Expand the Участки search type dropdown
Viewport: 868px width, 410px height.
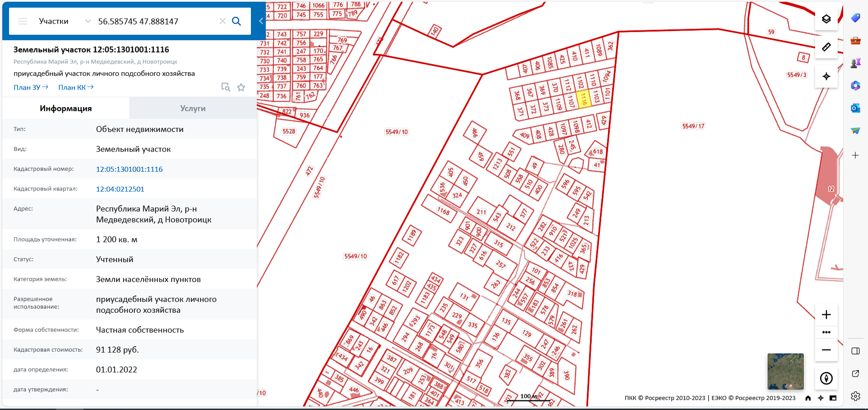(65, 21)
